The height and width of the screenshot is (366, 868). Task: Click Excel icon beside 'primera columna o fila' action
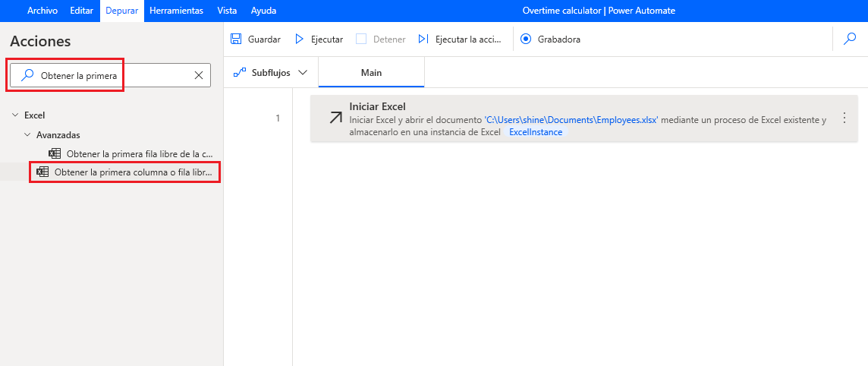point(42,172)
